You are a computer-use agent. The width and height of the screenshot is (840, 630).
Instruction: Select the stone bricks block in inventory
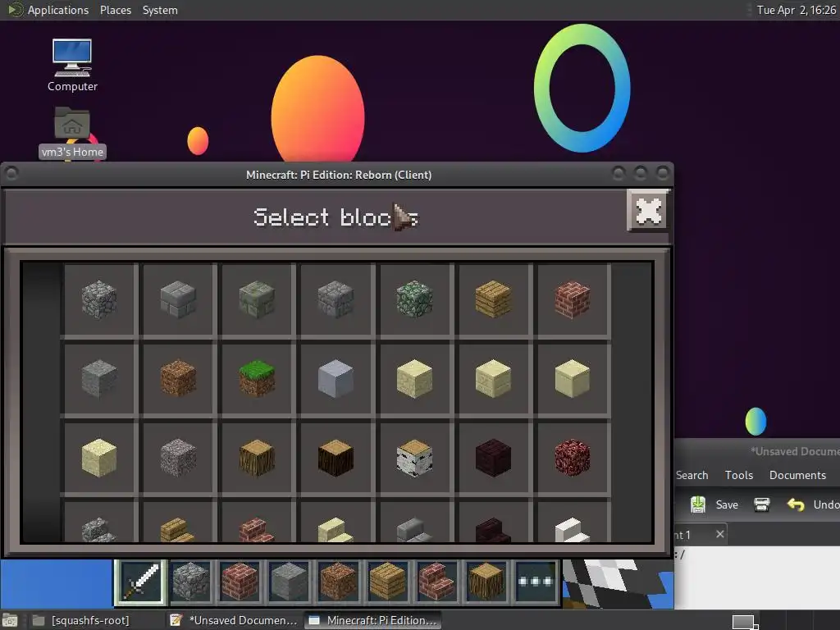click(x=178, y=299)
